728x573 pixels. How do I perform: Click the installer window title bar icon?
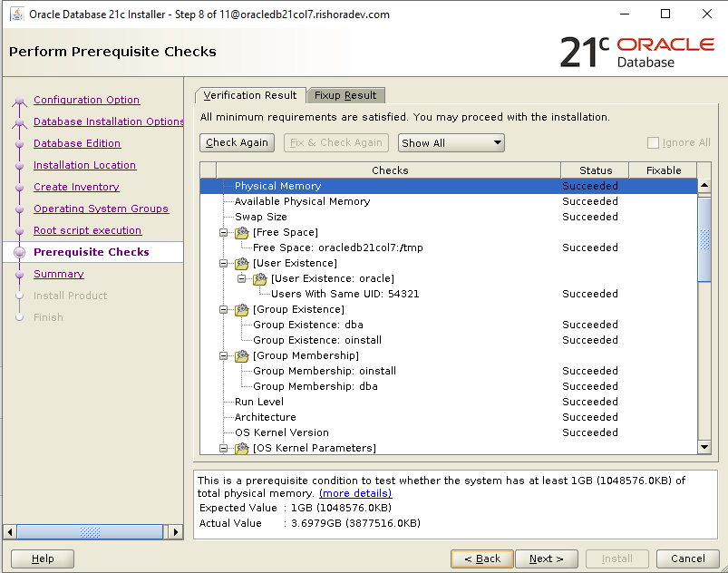click(x=14, y=15)
